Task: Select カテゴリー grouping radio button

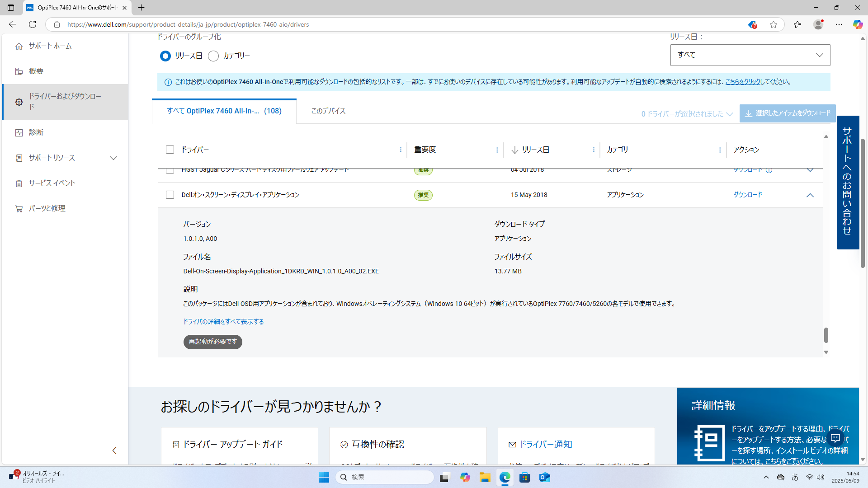Action: click(213, 56)
